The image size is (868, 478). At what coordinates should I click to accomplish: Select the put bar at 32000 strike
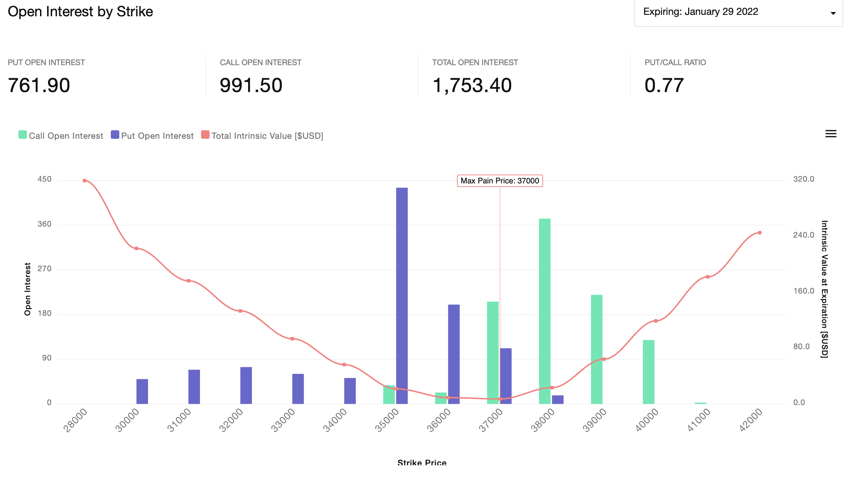(246, 385)
